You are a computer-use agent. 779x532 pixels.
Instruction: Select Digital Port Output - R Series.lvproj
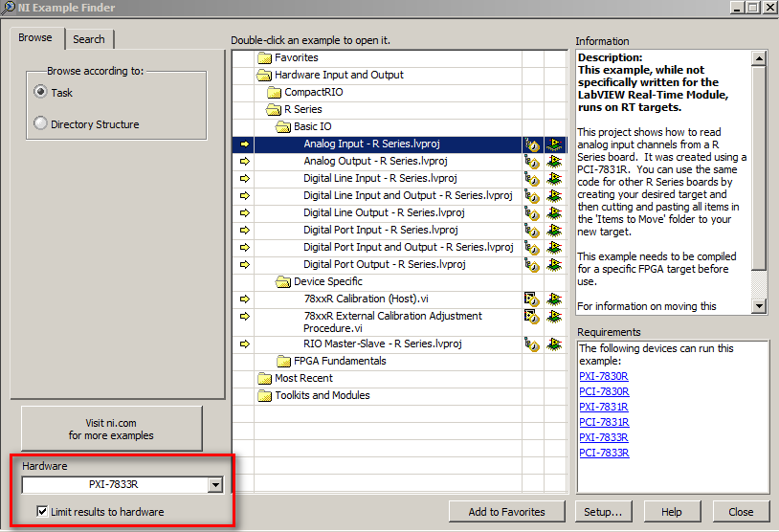(x=384, y=264)
